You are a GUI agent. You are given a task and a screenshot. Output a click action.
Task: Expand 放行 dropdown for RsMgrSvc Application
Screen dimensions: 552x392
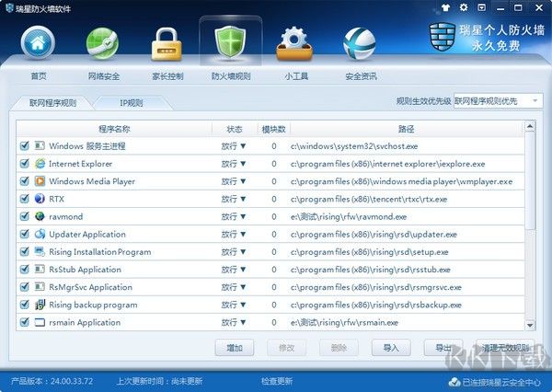click(234, 287)
